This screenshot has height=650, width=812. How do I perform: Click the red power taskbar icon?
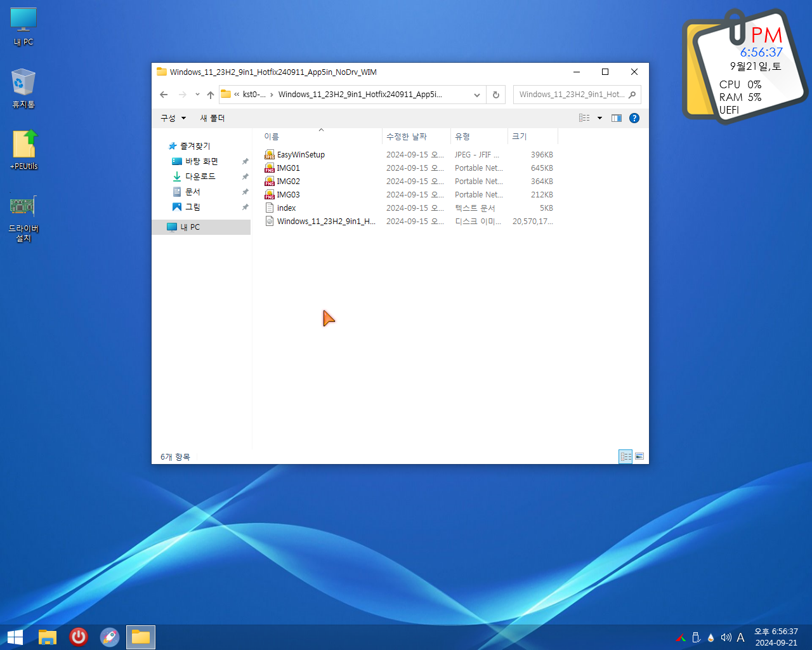tap(79, 637)
